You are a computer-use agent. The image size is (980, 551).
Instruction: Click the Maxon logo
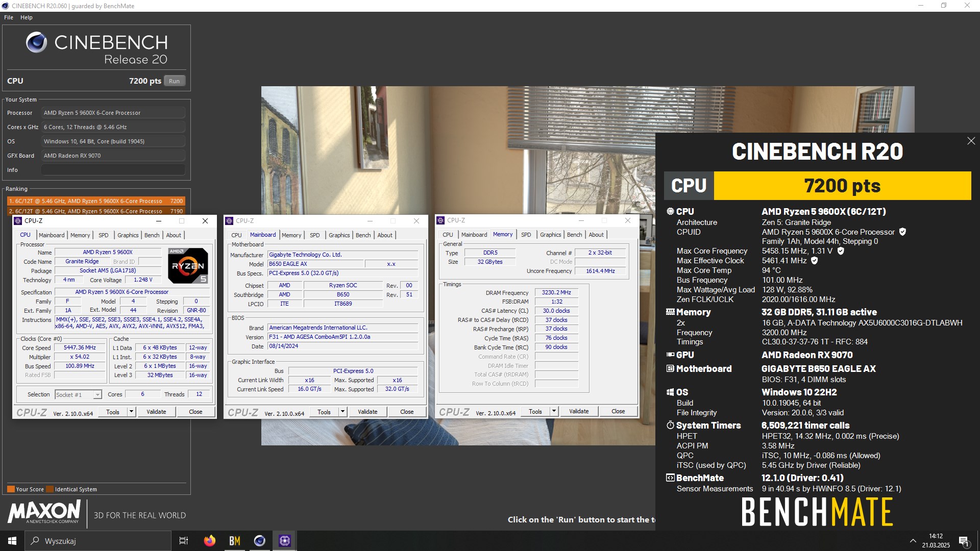pyautogui.click(x=44, y=511)
